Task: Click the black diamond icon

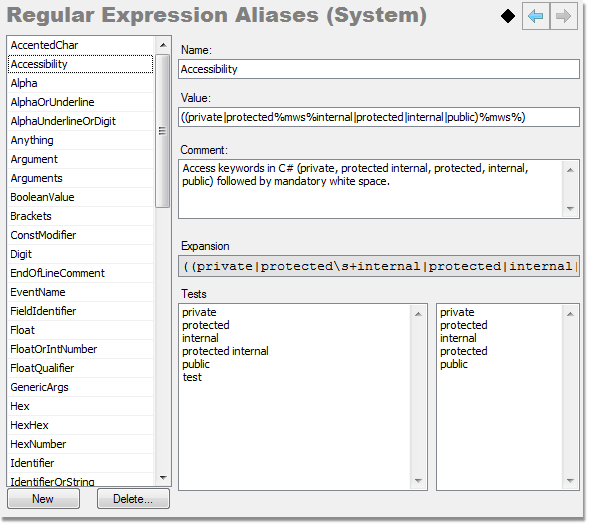Action: (508, 16)
